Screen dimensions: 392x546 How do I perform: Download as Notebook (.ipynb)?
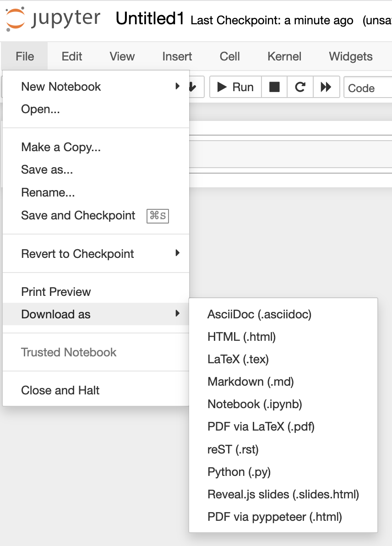(283, 404)
